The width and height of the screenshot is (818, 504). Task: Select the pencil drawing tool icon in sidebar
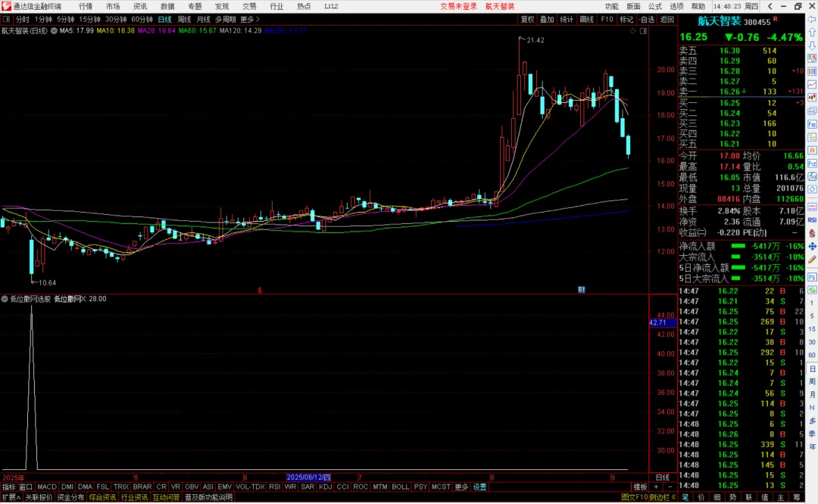[x=812, y=259]
